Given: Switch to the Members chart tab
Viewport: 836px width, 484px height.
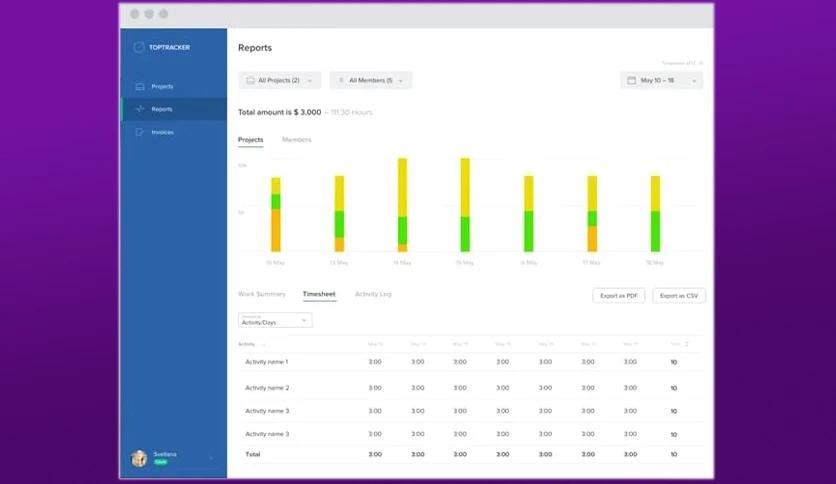Looking at the screenshot, I should point(296,140).
